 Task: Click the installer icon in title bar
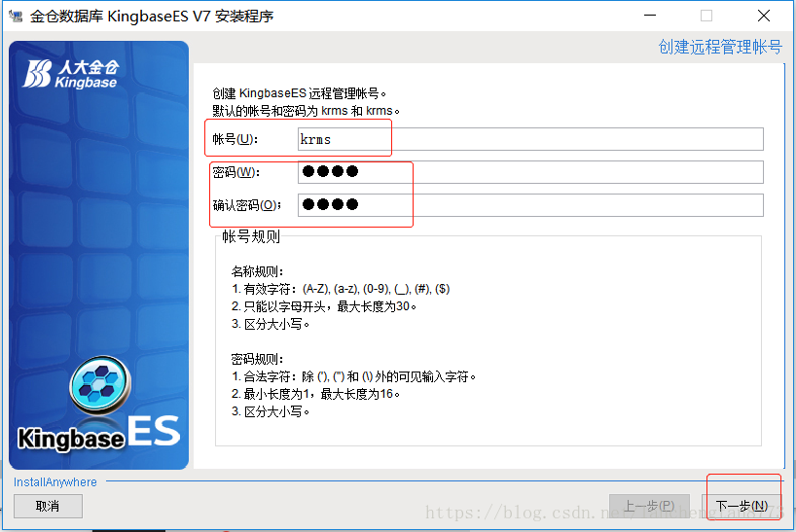click(16, 17)
